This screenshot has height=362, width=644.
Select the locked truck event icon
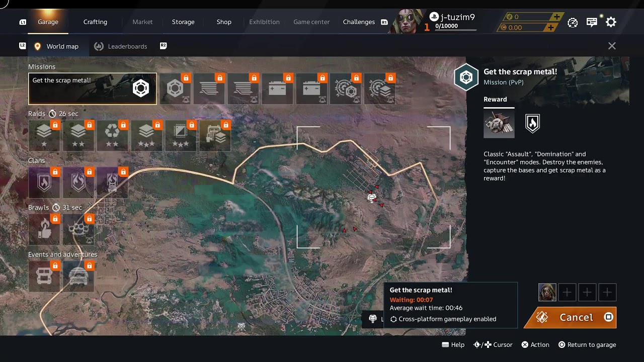tap(44, 276)
